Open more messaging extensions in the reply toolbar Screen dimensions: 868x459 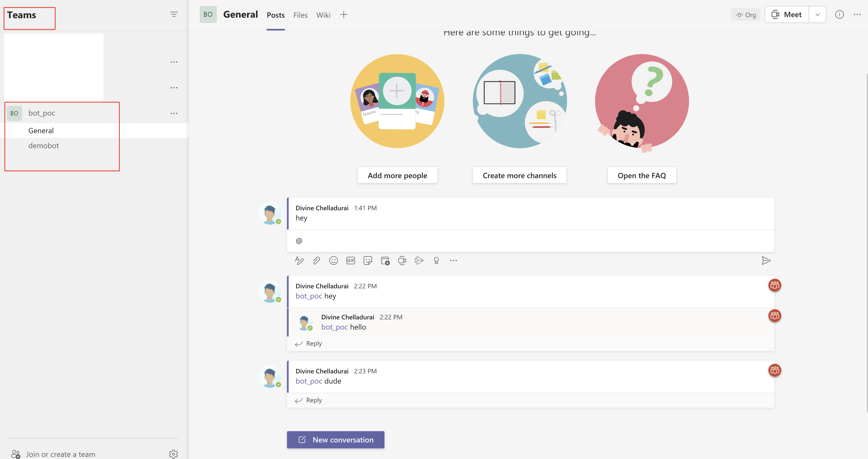(454, 260)
